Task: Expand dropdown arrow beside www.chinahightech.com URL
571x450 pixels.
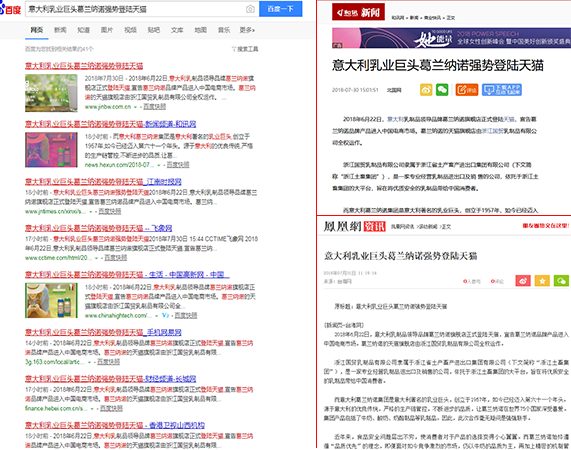Action: click(157, 316)
